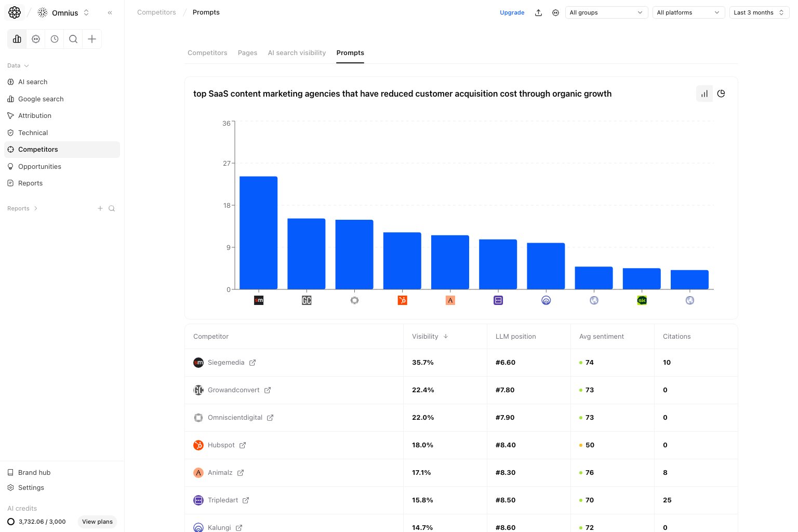The width and height of the screenshot is (798, 532).
Task: Click Tripledart citations value 25
Action: (x=667, y=500)
